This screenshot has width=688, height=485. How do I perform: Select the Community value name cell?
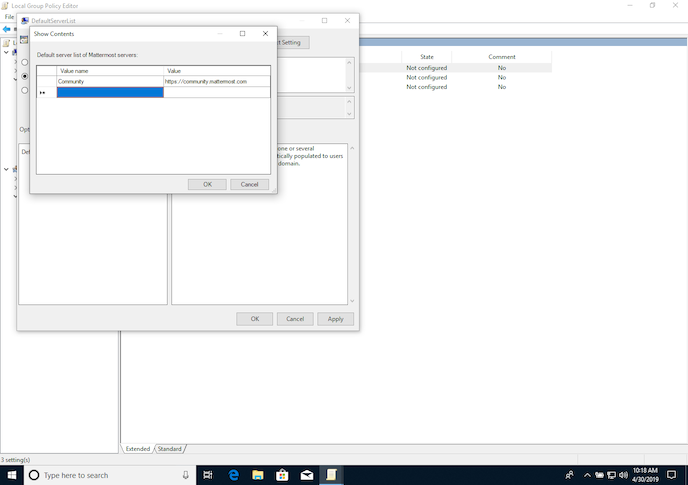pyautogui.click(x=110, y=81)
